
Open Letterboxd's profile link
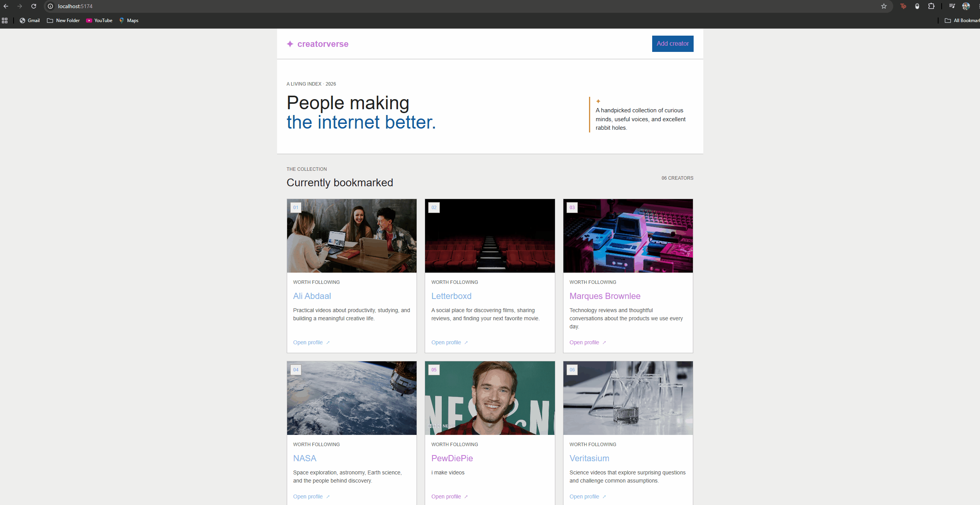450,343
